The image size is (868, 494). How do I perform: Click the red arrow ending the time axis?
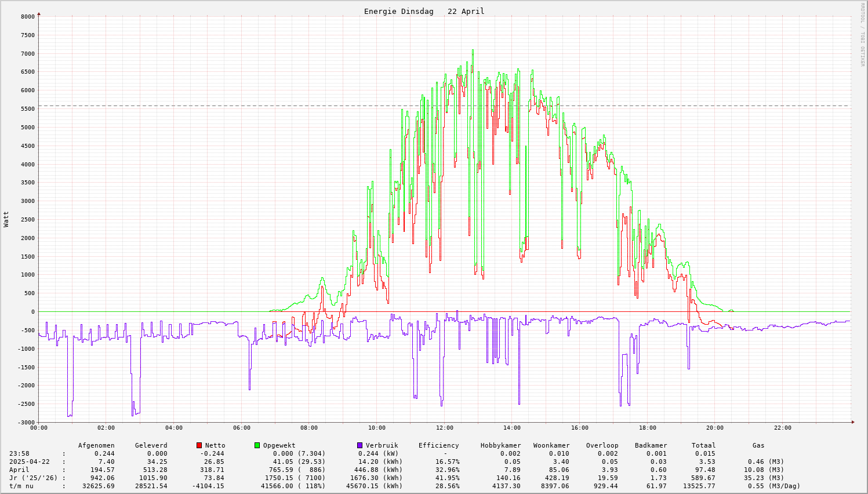click(853, 422)
